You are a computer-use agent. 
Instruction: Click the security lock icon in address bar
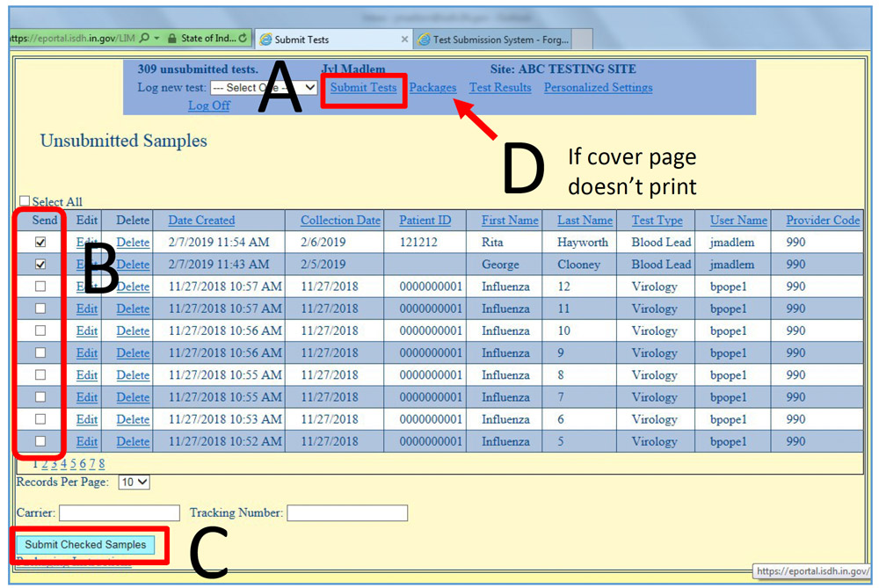click(173, 39)
